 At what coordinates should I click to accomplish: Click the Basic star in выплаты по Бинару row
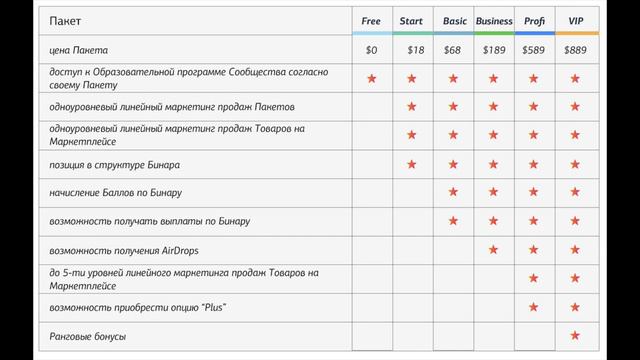(453, 221)
